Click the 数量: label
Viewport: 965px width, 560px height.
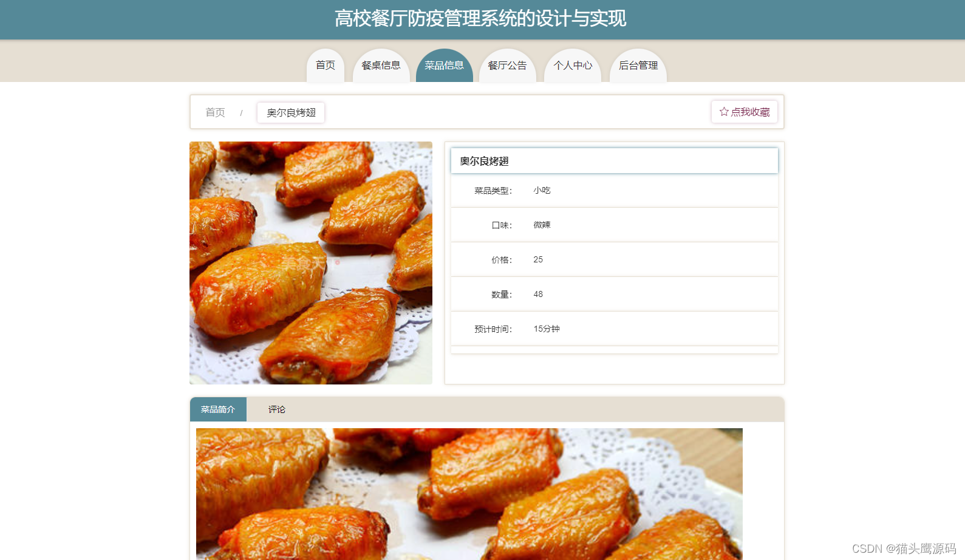tap(502, 295)
